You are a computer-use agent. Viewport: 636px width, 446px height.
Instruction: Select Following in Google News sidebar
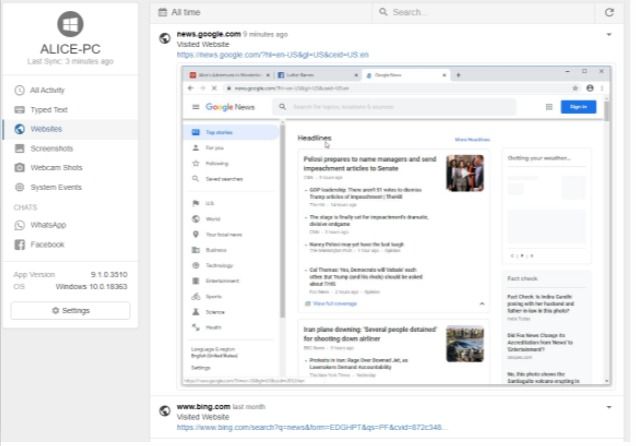point(232,163)
